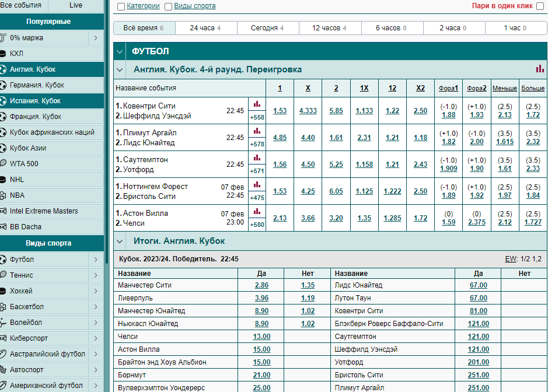Switch to Все события tab

pyautogui.click(x=23, y=5)
